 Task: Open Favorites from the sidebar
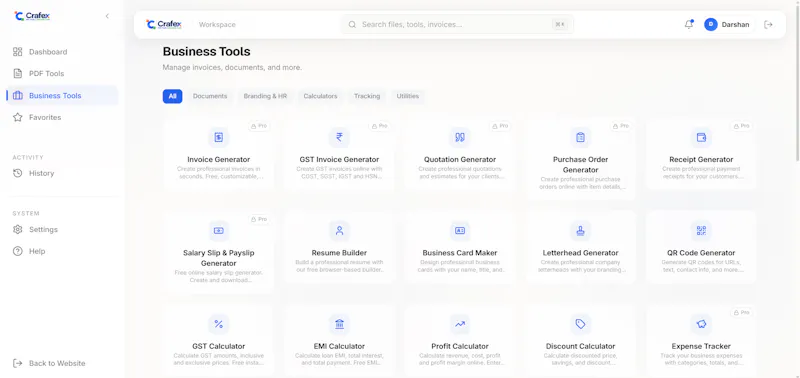[62, 117]
